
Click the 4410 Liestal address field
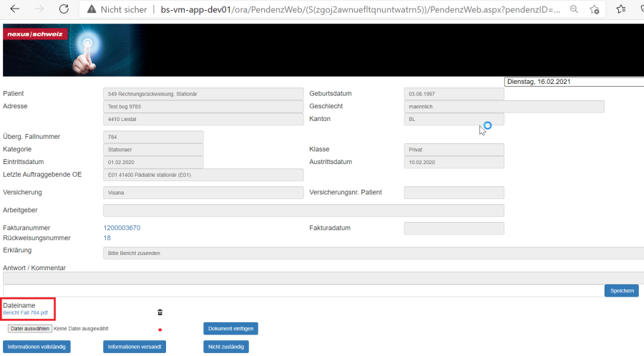(x=203, y=119)
